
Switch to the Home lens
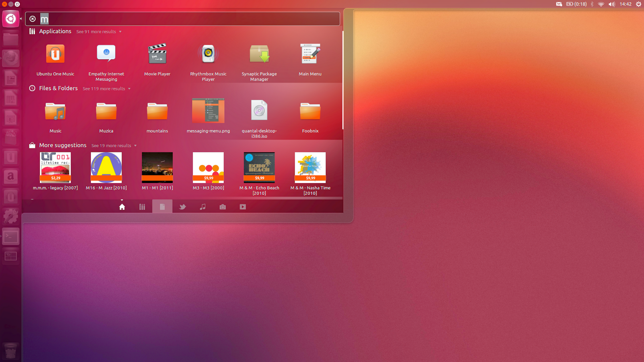122,207
